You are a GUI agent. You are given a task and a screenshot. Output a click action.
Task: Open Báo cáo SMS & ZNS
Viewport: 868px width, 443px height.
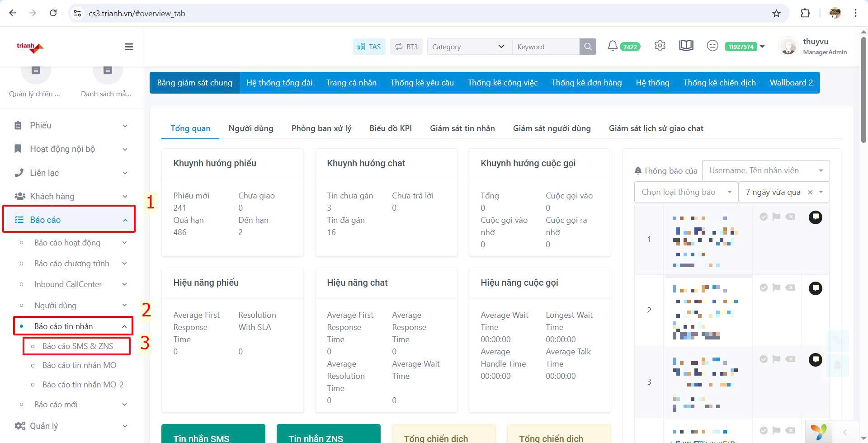point(77,346)
